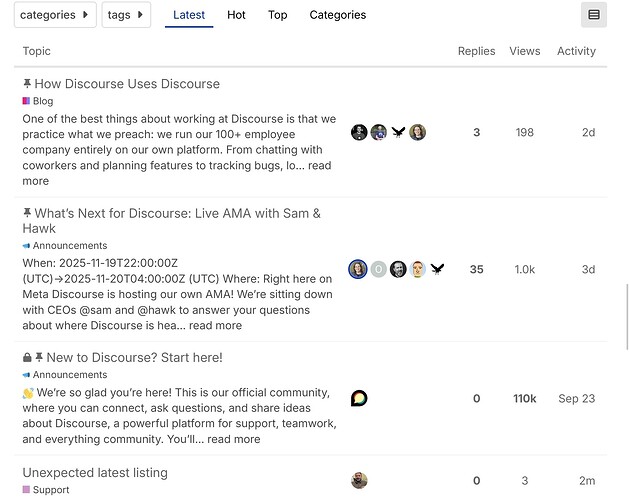Click the pin icon beside New to Discourse

click(39, 357)
